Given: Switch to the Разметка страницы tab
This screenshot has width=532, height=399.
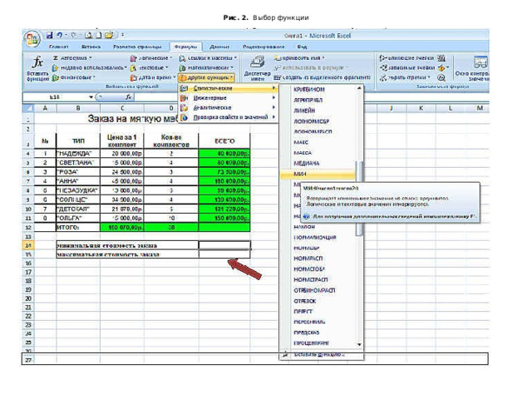Looking at the screenshot, I should 137,47.
